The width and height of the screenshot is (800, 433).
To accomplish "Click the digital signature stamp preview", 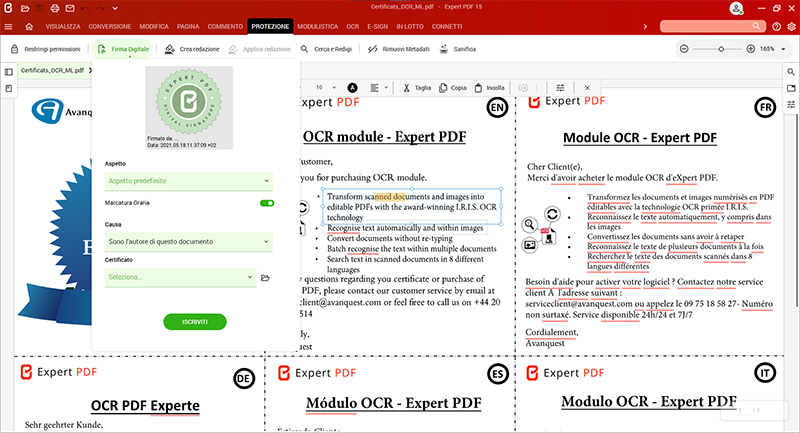I will point(189,108).
